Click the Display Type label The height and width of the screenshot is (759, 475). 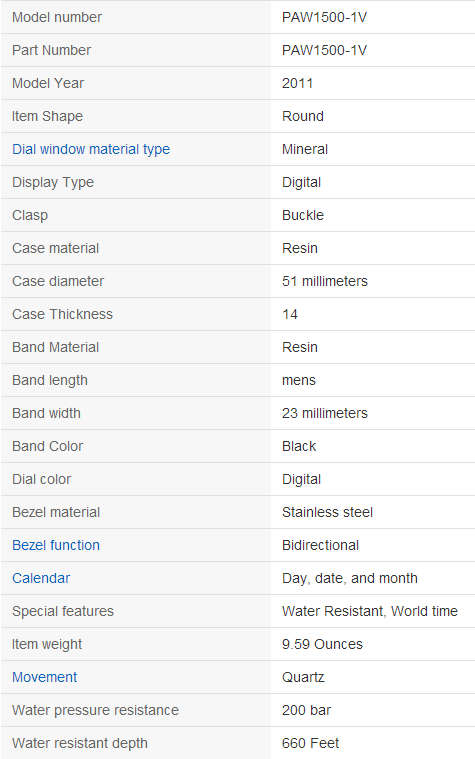(x=53, y=182)
